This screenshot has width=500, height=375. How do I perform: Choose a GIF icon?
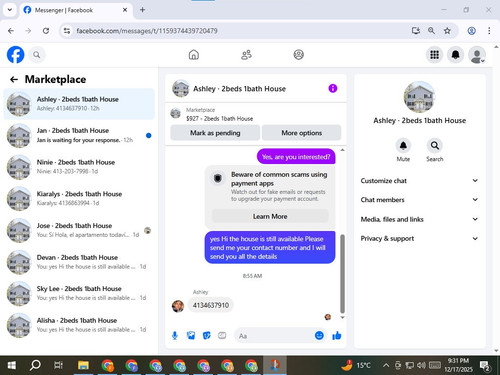222,335
